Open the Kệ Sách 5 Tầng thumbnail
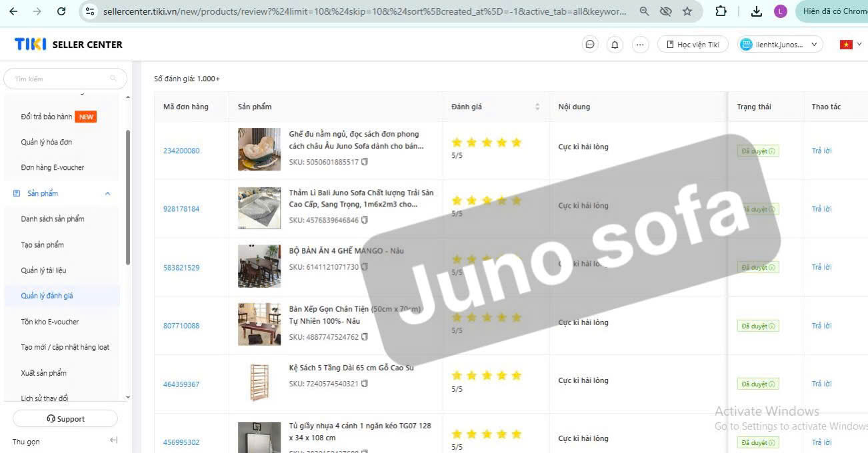868x453 pixels. [x=259, y=382]
